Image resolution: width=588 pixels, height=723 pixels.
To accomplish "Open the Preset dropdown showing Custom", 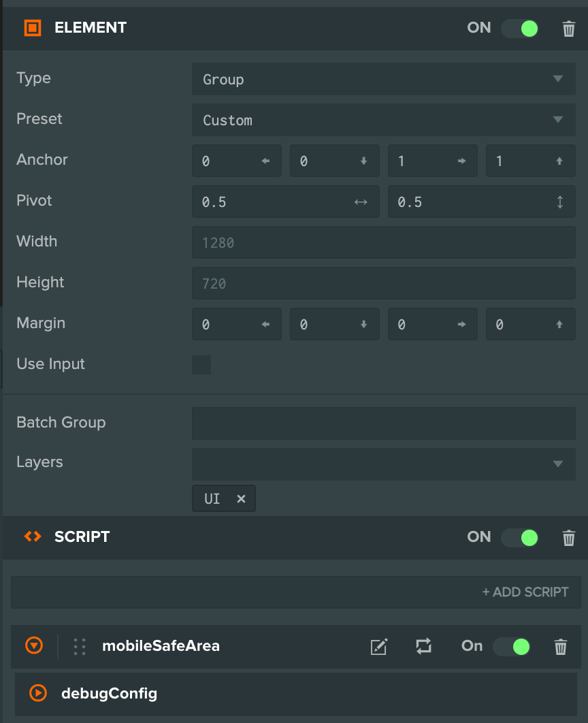I will click(383, 120).
